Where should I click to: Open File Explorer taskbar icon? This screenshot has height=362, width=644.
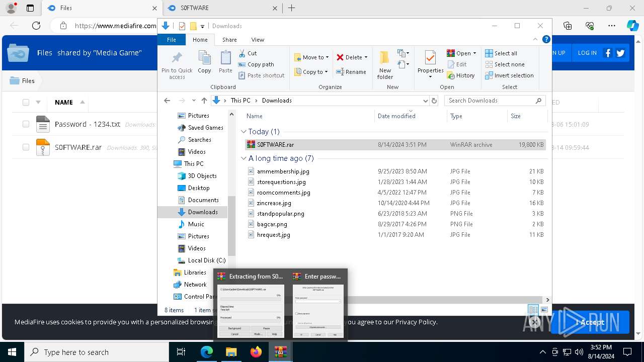(x=231, y=352)
